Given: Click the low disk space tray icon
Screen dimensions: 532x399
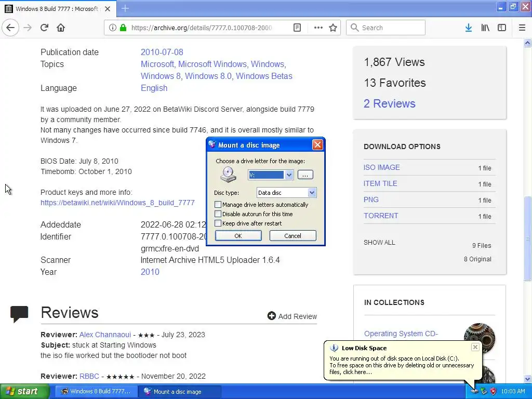Looking at the screenshot, I should click(475, 392).
